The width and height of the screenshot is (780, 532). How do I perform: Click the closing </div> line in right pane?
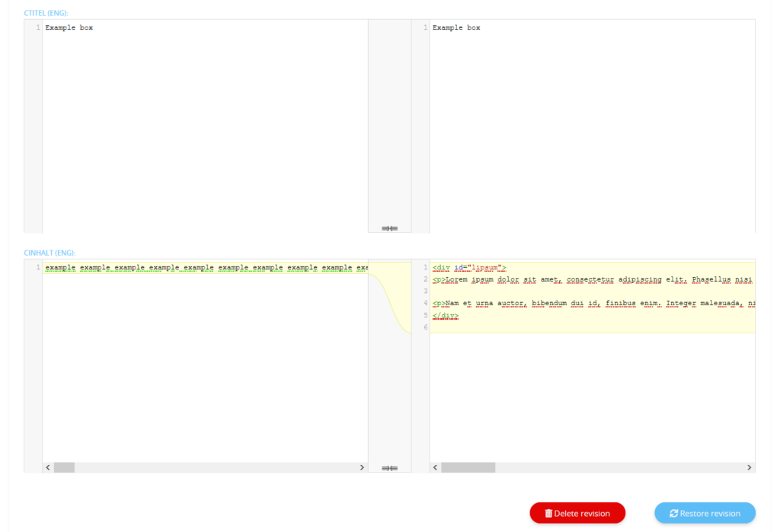pyautogui.click(x=446, y=315)
